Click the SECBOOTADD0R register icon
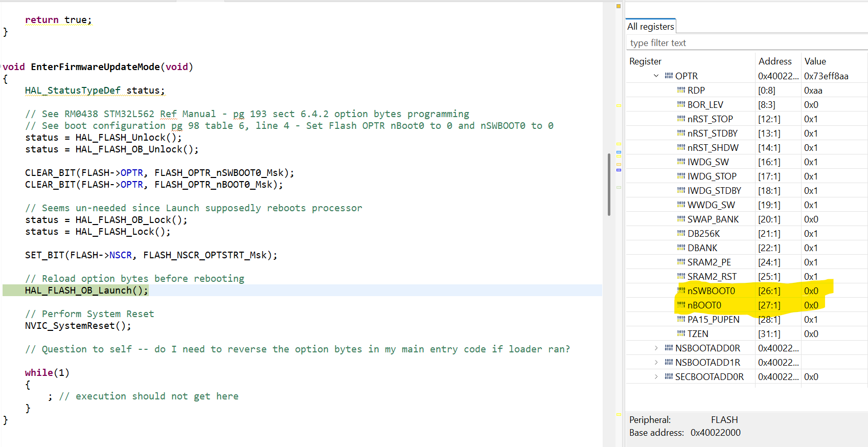This screenshot has height=447, width=868. click(669, 376)
